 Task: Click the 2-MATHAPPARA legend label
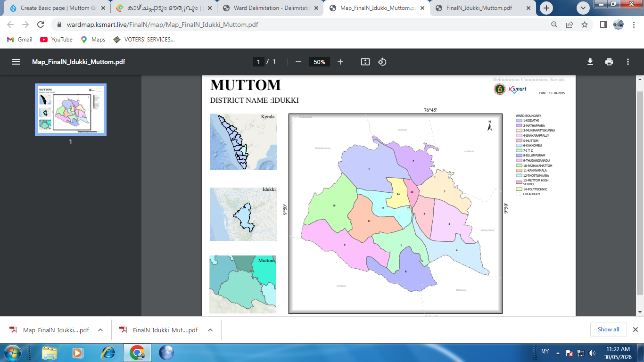(x=534, y=126)
